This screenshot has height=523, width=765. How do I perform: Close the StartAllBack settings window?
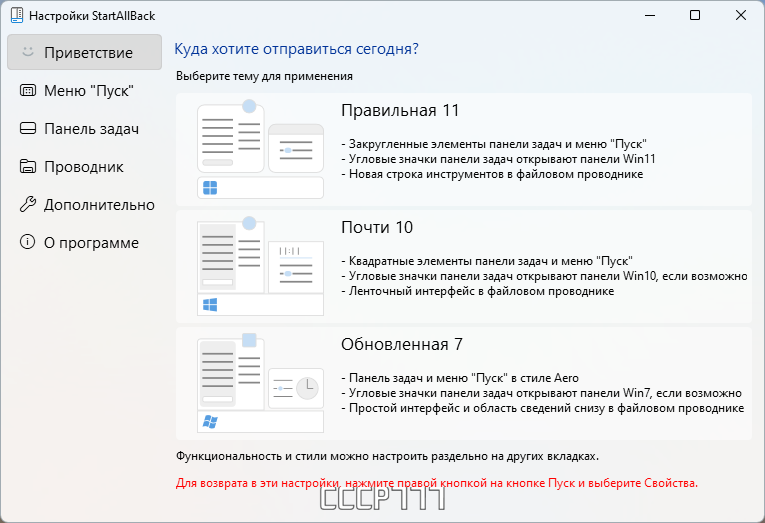click(x=741, y=15)
